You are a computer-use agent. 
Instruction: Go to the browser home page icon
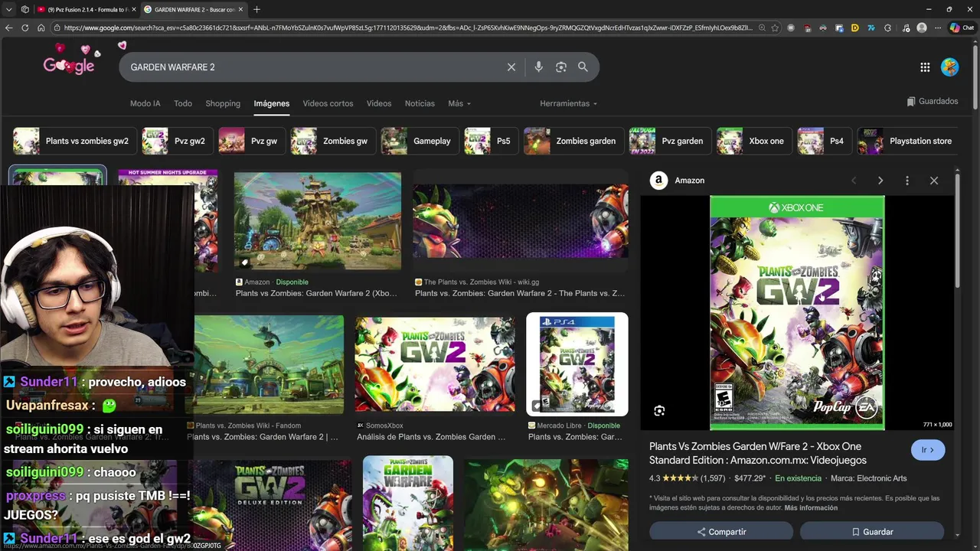tap(41, 28)
